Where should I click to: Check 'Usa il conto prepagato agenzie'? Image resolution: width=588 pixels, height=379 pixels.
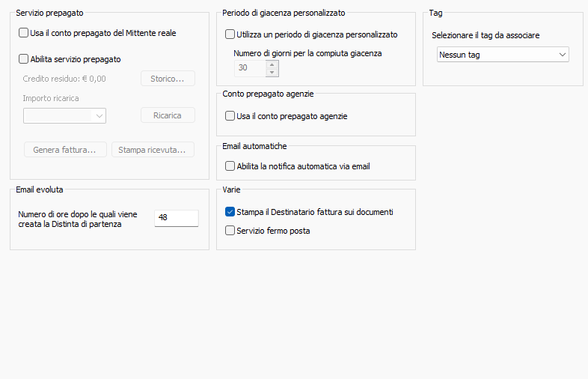coord(230,116)
